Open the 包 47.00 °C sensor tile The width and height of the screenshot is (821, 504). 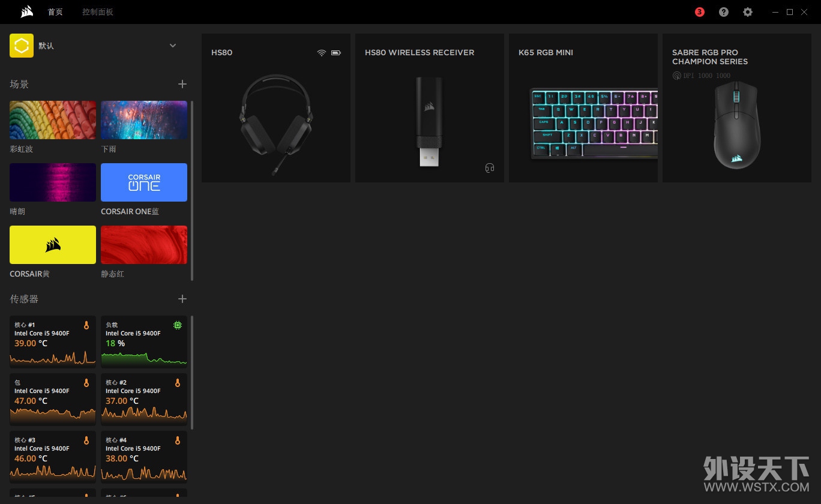click(x=53, y=399)
